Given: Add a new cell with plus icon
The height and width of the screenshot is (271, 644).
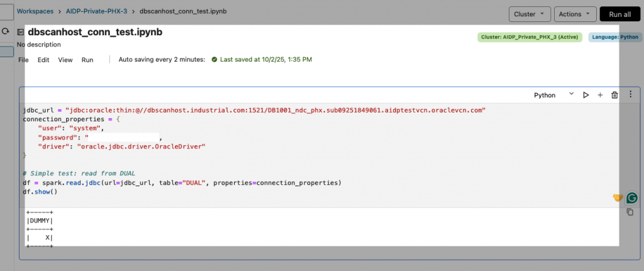Looking at the screenshot, I should (x=600, y=95).
